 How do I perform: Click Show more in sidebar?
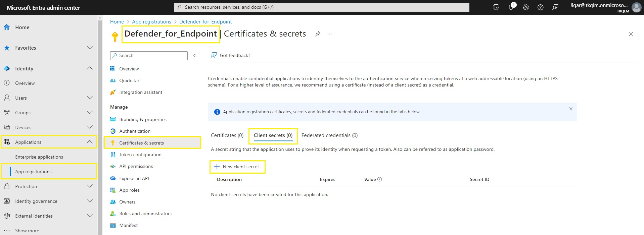tap(27, 231)
